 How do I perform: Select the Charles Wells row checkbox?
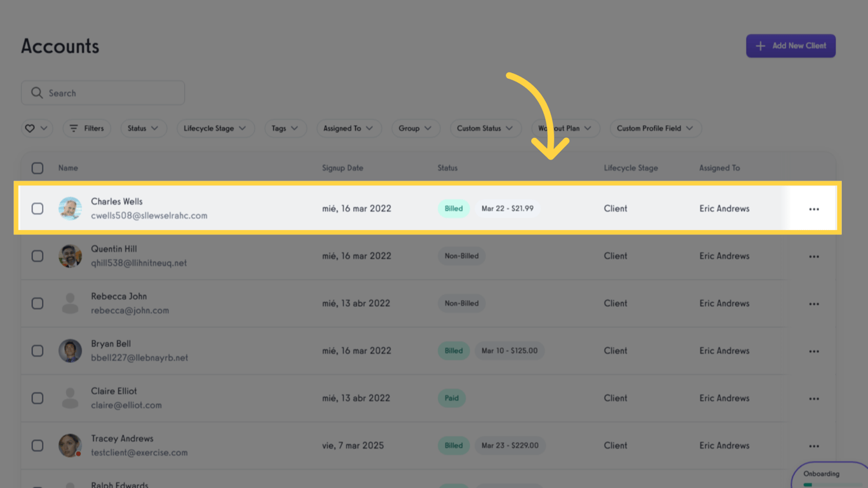(37, 208)
